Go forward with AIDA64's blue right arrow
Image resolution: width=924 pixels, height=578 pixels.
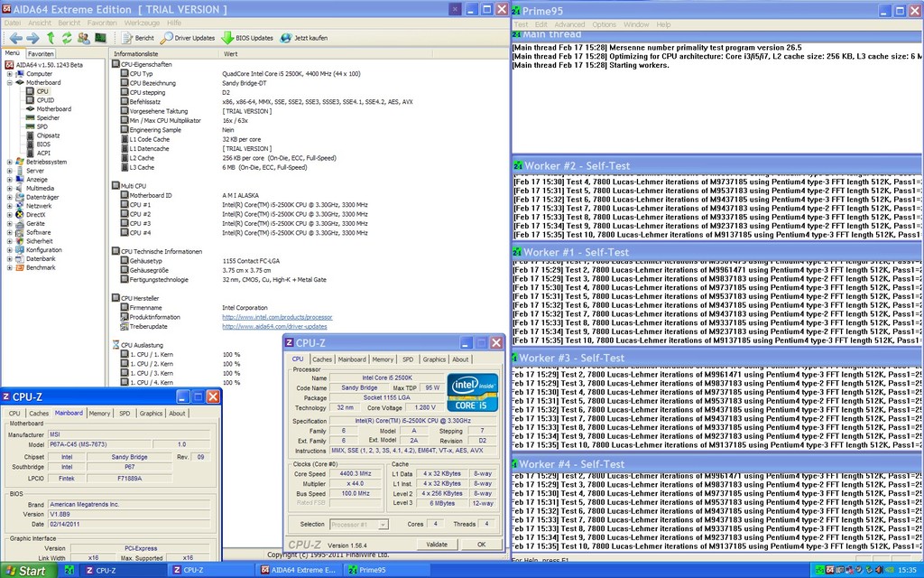33,38
